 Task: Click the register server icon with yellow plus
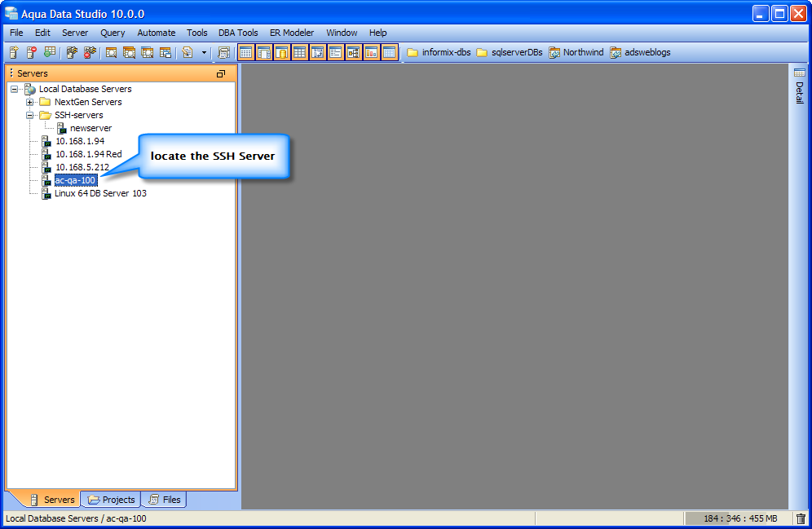pyautogui.click(x=14, y=52)
